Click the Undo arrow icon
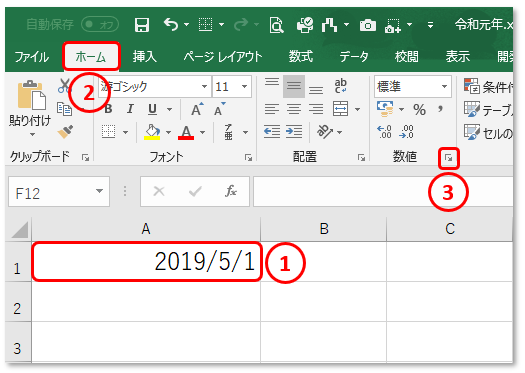This screenshot has width=525, height=373. point(171,24)
